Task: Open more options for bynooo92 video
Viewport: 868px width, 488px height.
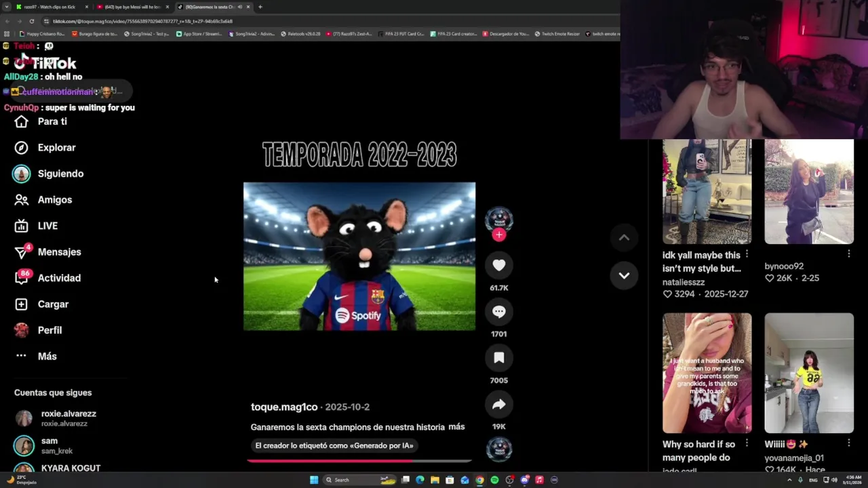Action: [849, 253]
